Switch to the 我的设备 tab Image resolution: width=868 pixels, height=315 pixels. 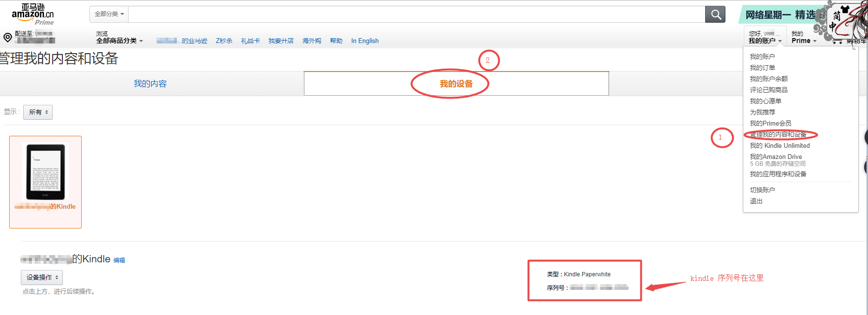tap(456, 84)
